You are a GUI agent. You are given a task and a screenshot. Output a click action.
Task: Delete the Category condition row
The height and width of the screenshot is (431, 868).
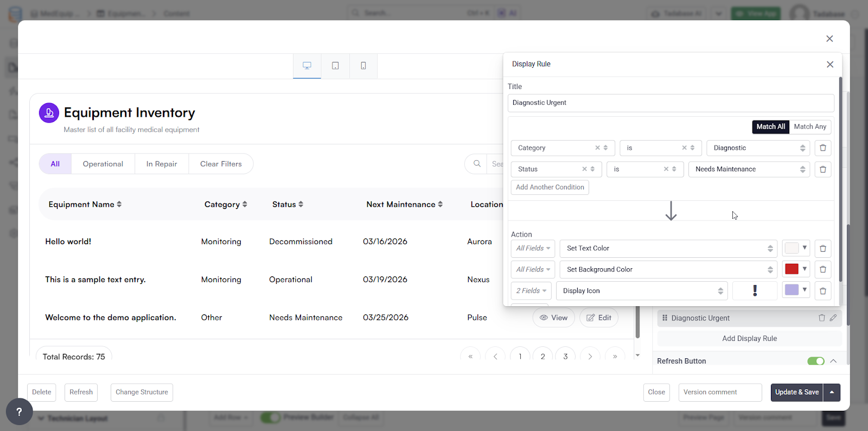pyautogui.click(x=822, y=148)
